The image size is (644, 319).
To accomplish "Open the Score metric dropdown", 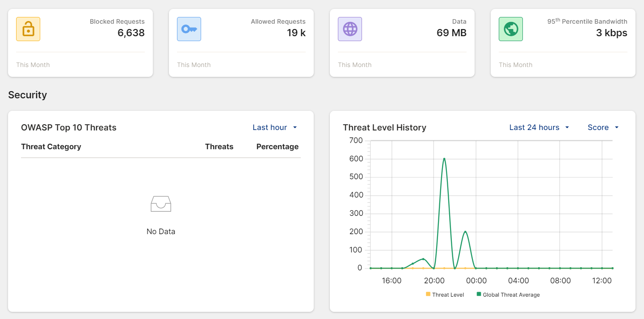I will click(603, 127).
